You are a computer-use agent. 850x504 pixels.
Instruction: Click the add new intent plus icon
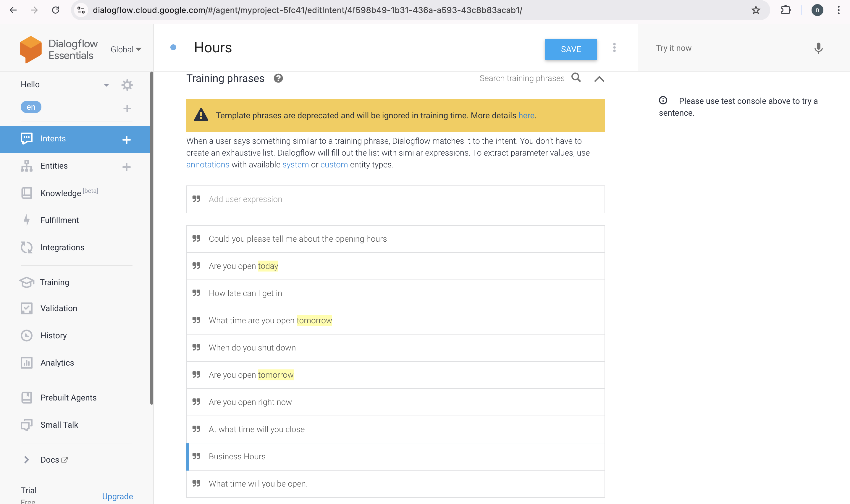pyautogui.click(x=127, y=139)
